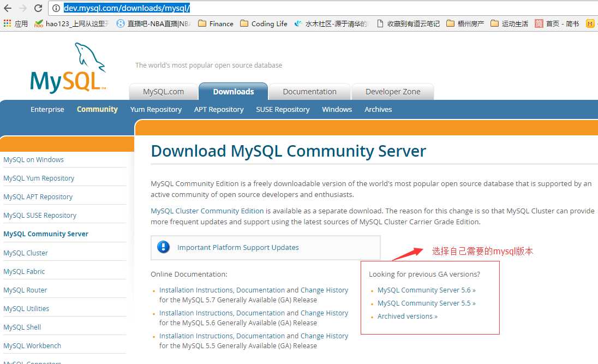
Task: Switch to the MySQL.com tab
Action: coord(163,92)
